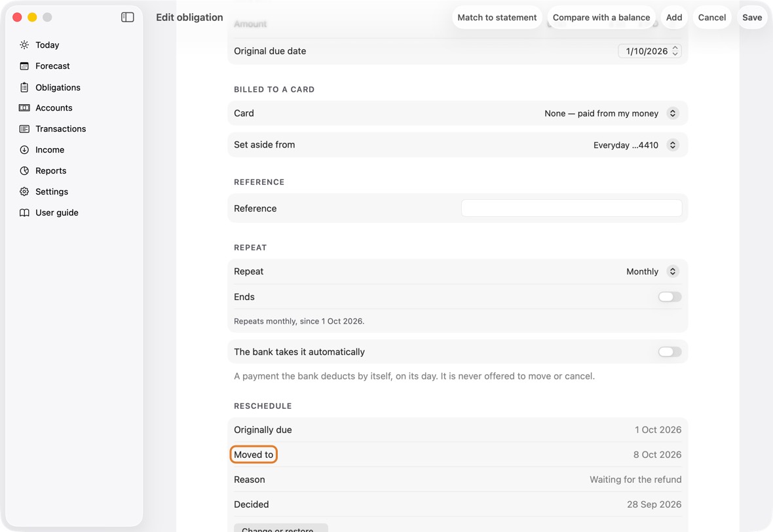The height and width of the screenshot is (532, 773).
Task: Click the Reports pie chart icon
Action: pos(24,170)
